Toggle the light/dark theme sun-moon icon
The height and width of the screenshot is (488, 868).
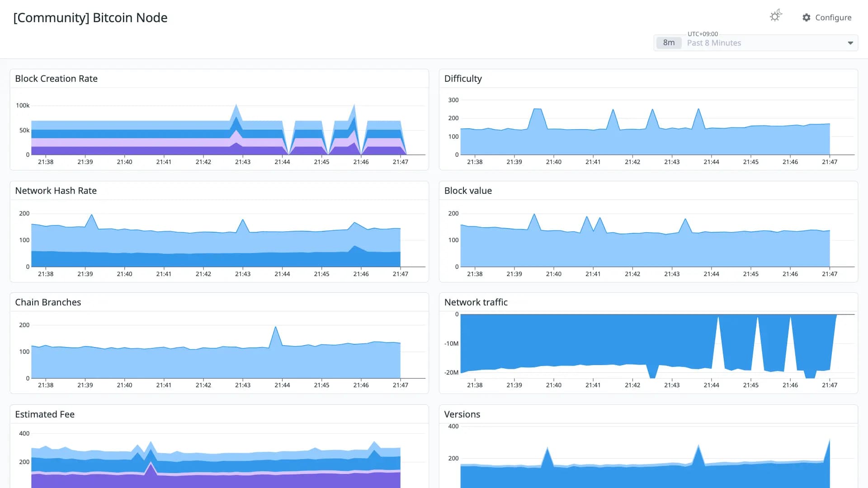(x=776, y=16)
